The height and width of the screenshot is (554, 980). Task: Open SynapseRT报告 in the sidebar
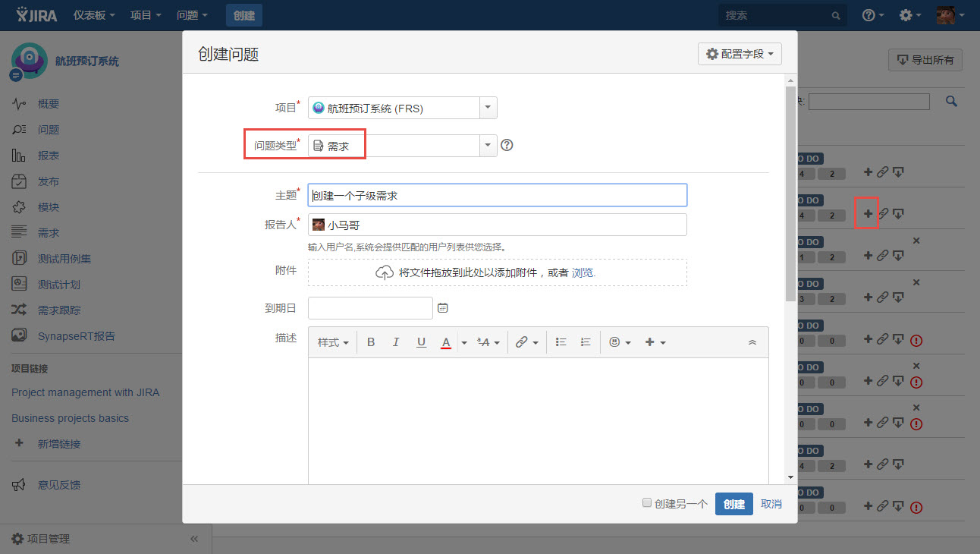pos(77,335)
